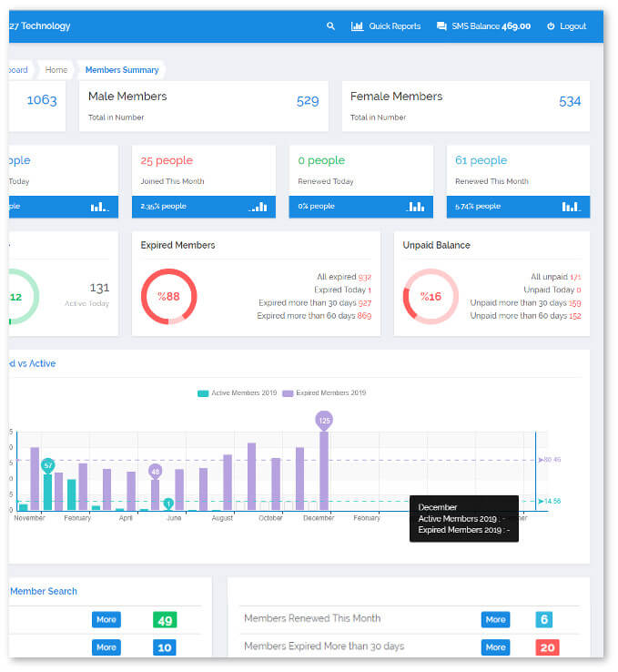Click the 25 people Joined This Month
618x672 pixels.
(167, 160)
